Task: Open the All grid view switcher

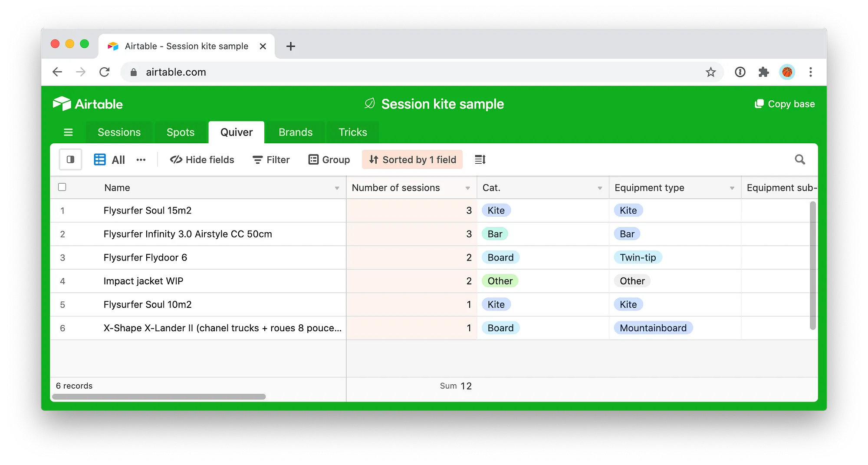Action: (x=109, y=160)
